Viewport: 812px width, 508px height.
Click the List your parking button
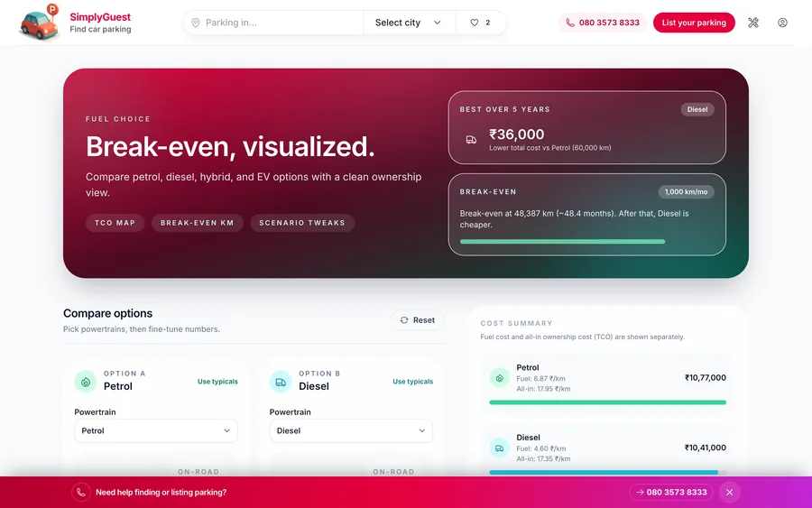click(694, 23)
